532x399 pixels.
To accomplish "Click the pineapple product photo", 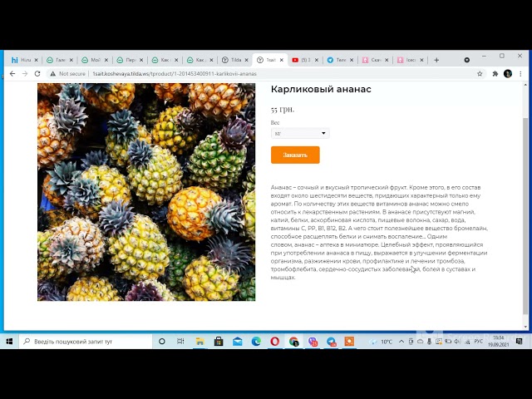I will tap(146, 192).
